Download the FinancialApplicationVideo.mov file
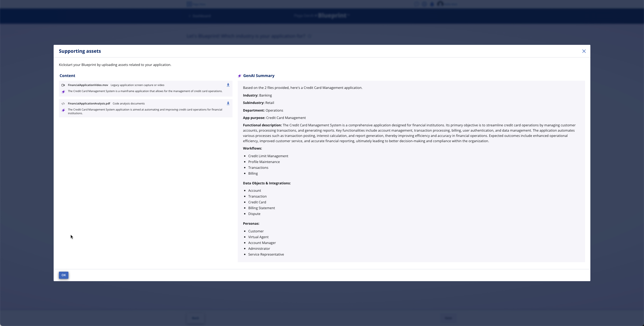 click(x=228, y=85)
